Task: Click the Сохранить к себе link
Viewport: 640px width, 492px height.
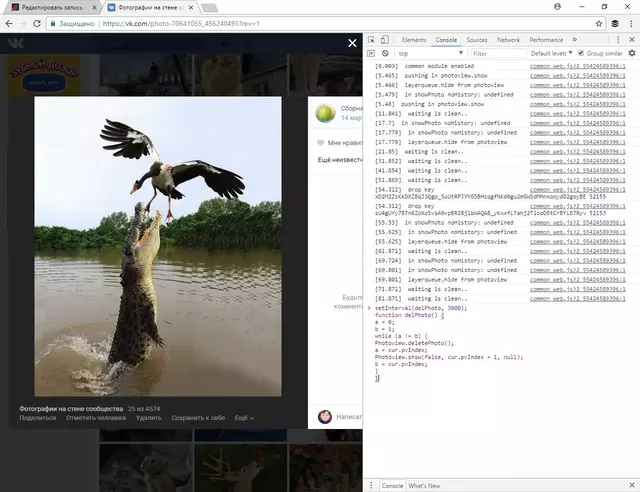Action: (197, 418)
